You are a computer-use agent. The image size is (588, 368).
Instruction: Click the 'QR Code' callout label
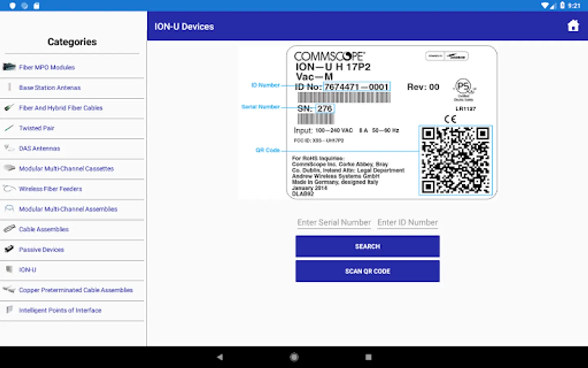tap(268, 150)
